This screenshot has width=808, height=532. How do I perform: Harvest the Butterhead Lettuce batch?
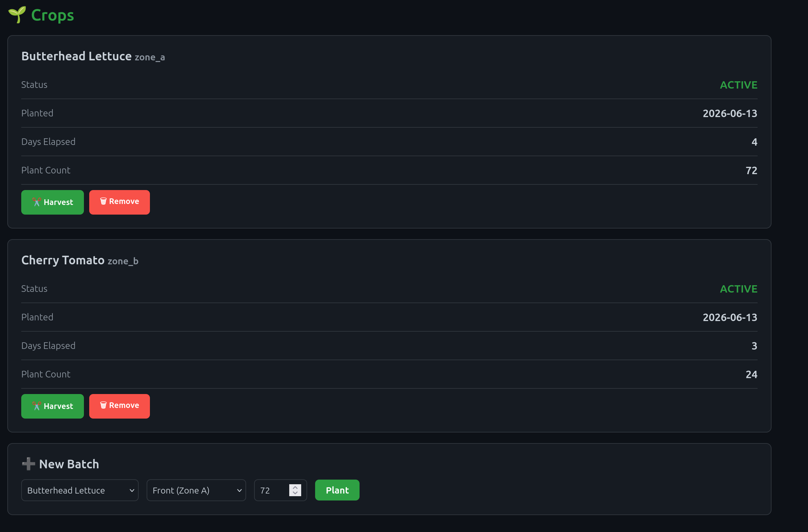coord(53,202)
